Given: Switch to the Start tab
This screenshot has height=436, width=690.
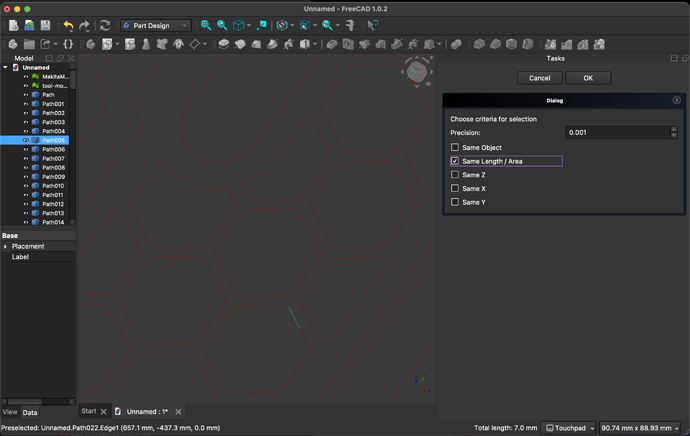Looking at the screenshot, I should [x=89, y=411].
